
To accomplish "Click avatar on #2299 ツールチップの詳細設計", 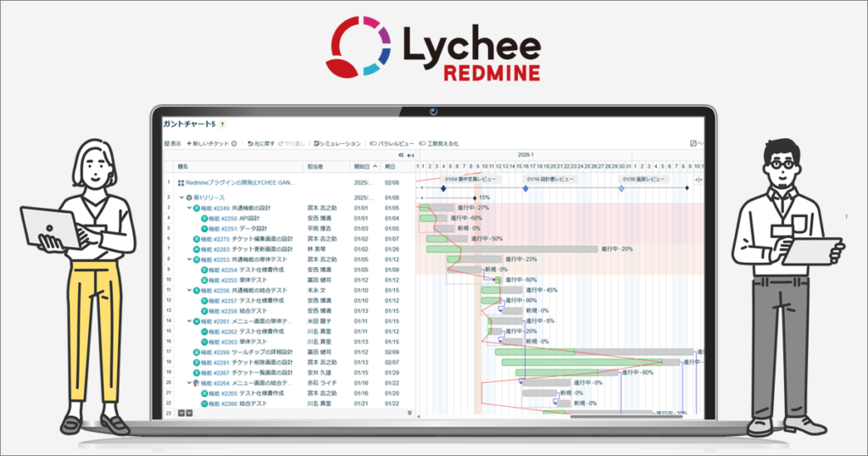I will pos(196,352).
